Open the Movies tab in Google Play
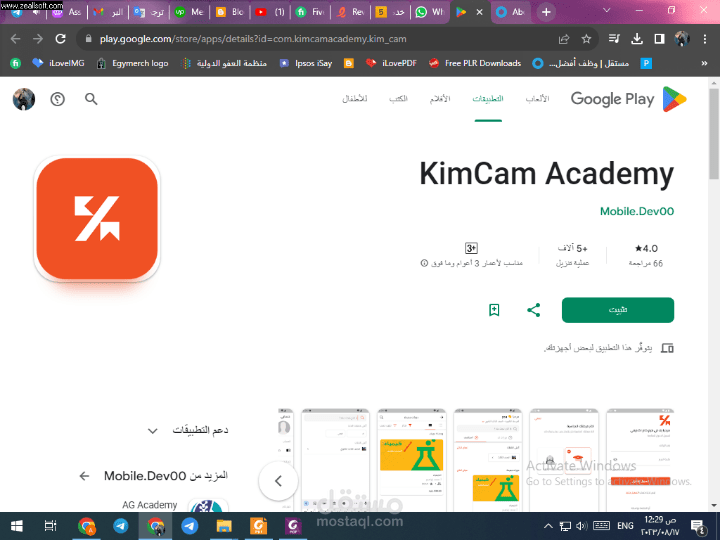This screenshot has width=720, height=540. (440, 99)
